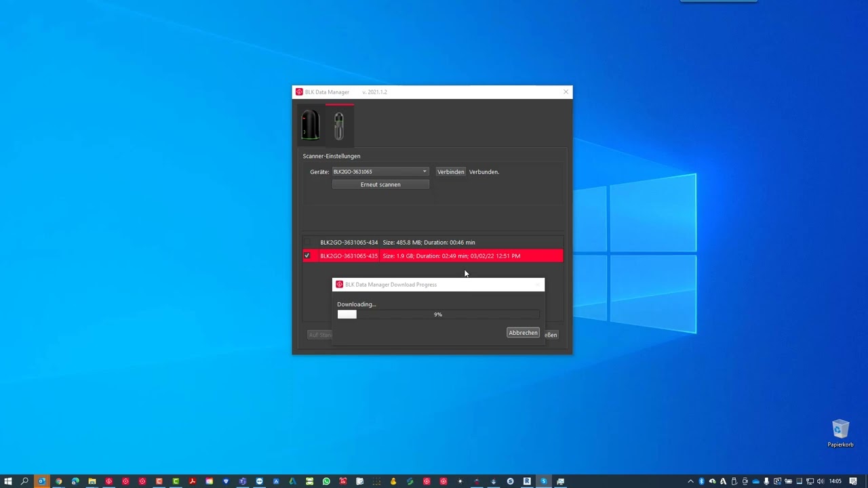Image resolution: width=868 pixels, height=488 pixels.
Task: Open File Explorer from the taskbar
Action: 92,481
